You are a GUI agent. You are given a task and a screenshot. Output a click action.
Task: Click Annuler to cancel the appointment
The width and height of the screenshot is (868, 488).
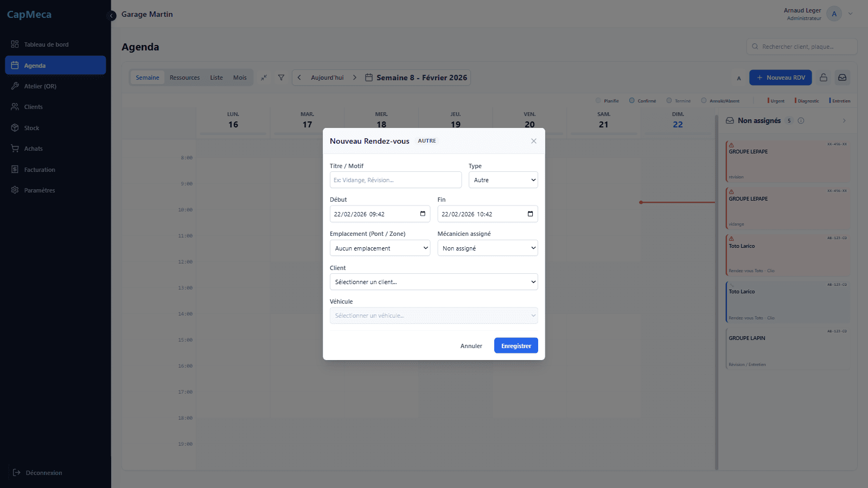pos(471,346)
